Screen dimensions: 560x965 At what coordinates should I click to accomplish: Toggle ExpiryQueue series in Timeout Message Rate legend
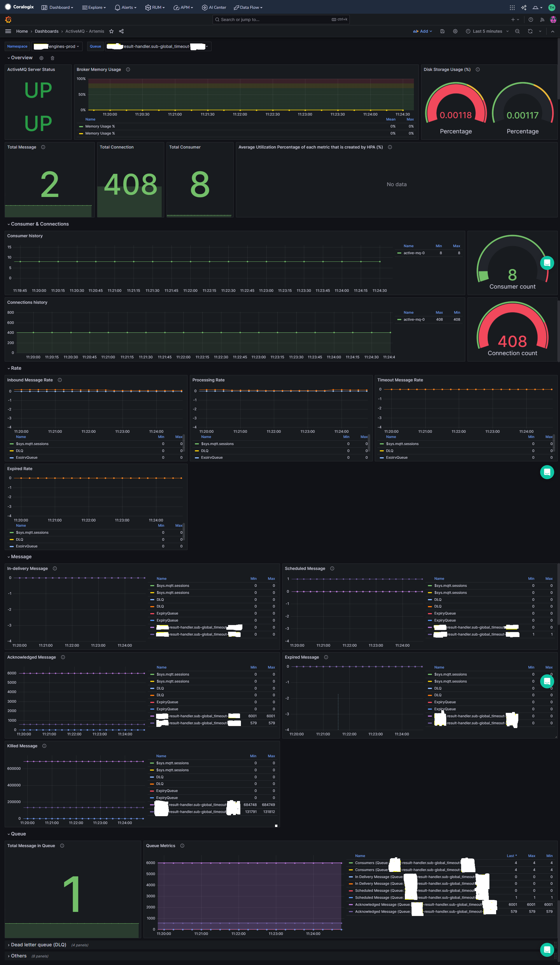click(397, 458)
